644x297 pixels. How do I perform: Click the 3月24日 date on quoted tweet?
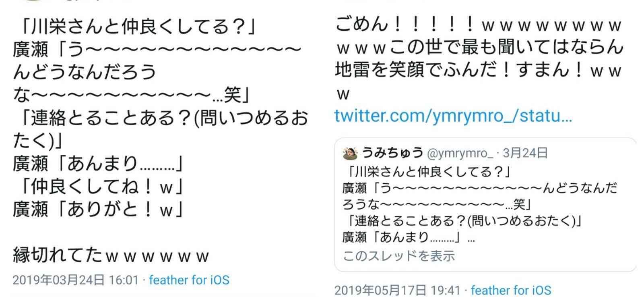pos(525,153)
